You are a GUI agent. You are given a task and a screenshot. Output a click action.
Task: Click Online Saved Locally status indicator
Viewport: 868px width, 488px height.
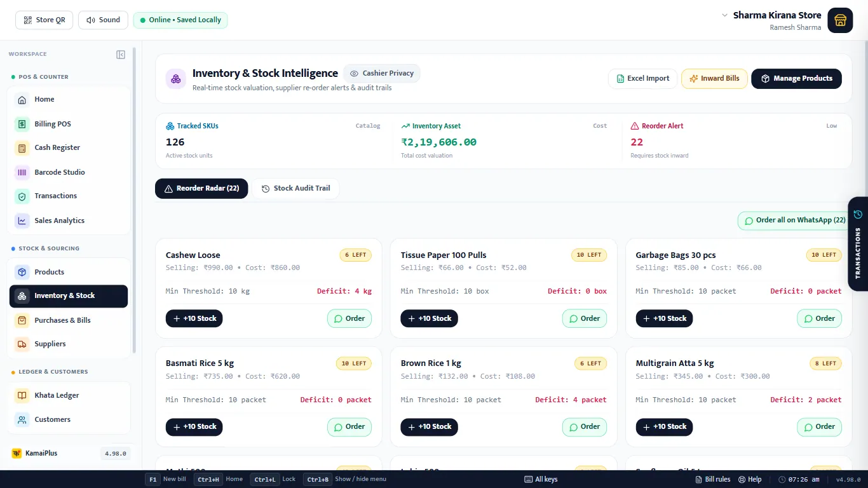pos(180,20)
